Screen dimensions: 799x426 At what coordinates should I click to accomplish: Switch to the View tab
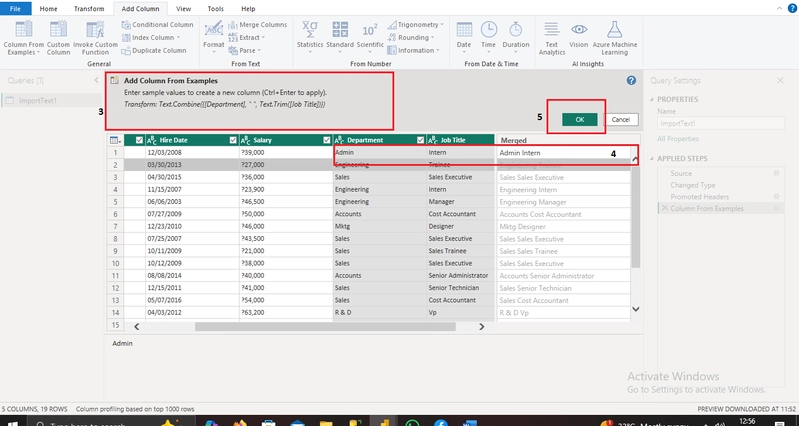(183, 9)
